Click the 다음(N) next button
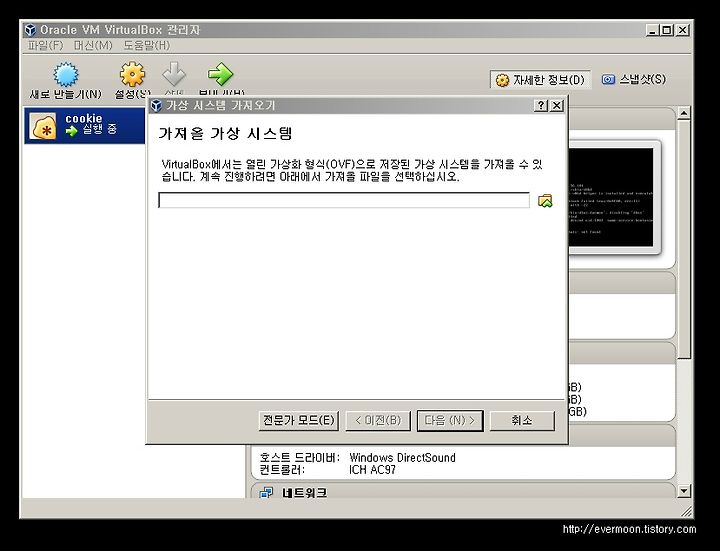The image size is (720, 551). [x=450, y=421]
